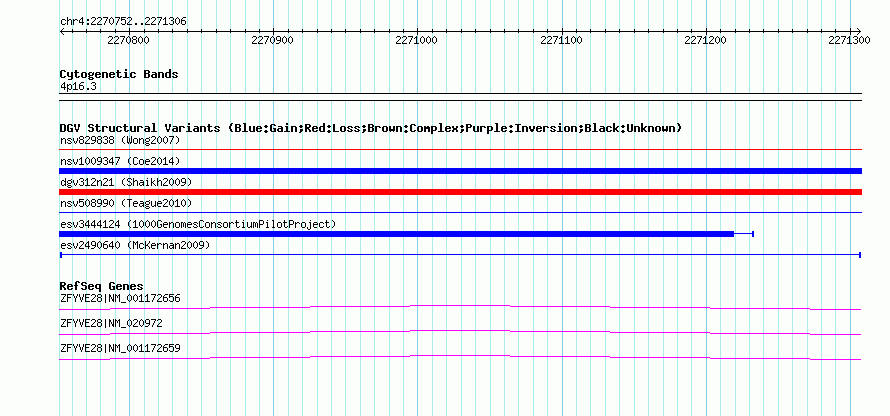Open gene label ZFYVE28|NM_020972
890x416 pixels.
[x=111, y=323]
